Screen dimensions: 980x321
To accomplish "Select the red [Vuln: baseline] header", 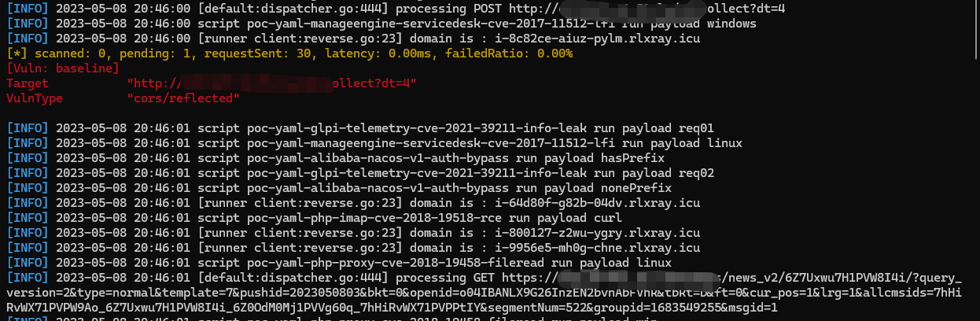I will click(x=63, y=68).
